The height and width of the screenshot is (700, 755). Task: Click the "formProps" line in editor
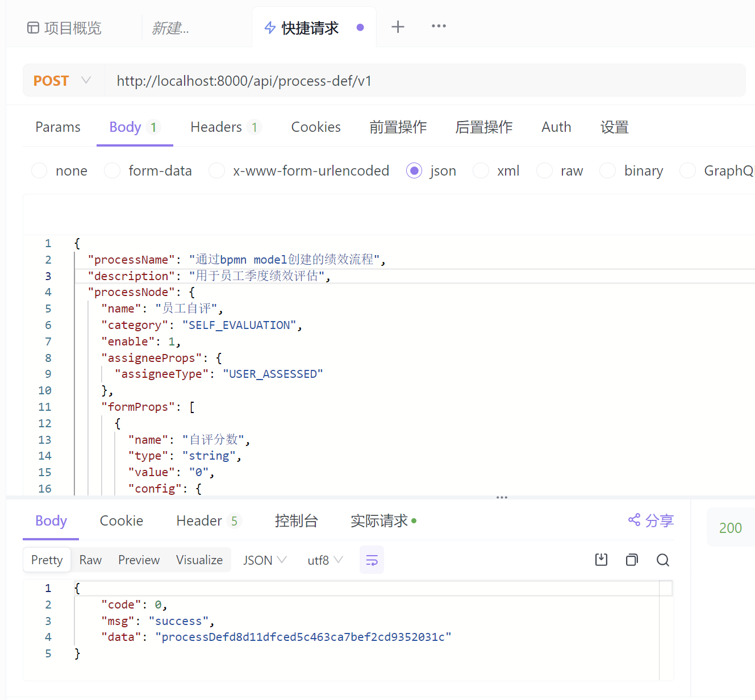pos(148,407)
